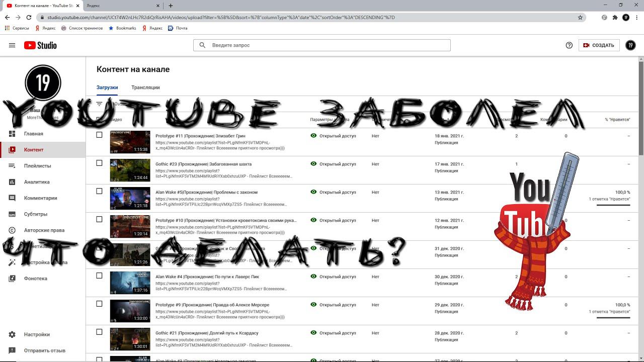
Task: Switch to the Загрузки tab
Action: 107,87
